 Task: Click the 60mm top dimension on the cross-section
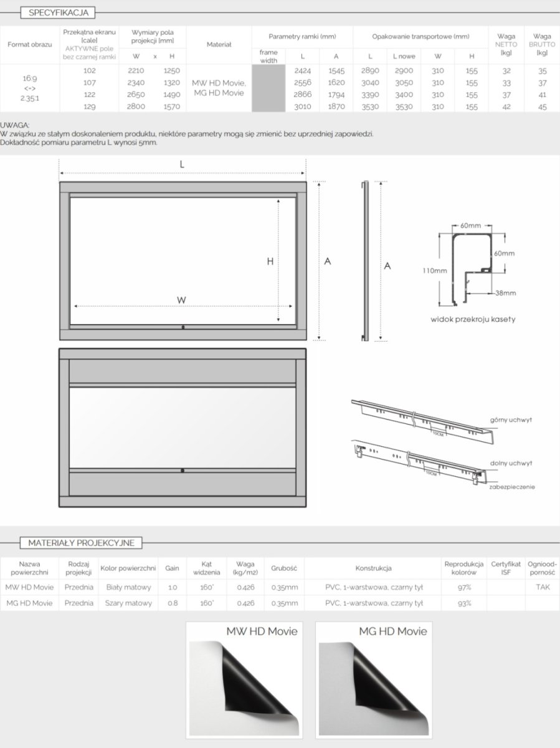point(471,225)
